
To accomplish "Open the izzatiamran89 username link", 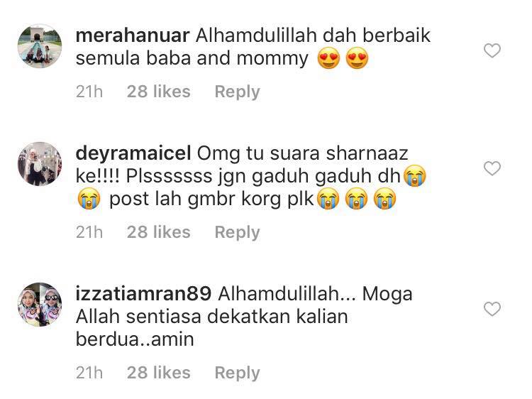I will 143,294.
